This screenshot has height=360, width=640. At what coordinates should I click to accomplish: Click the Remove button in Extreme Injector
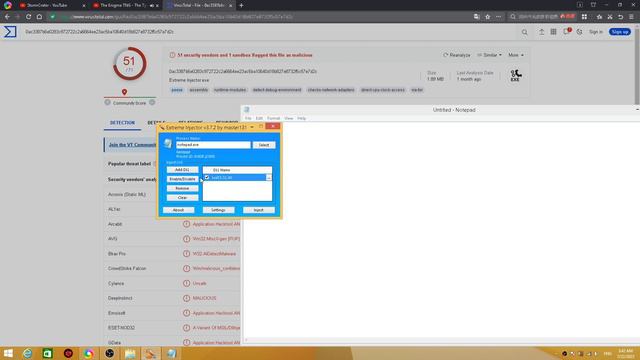[182, 189]
